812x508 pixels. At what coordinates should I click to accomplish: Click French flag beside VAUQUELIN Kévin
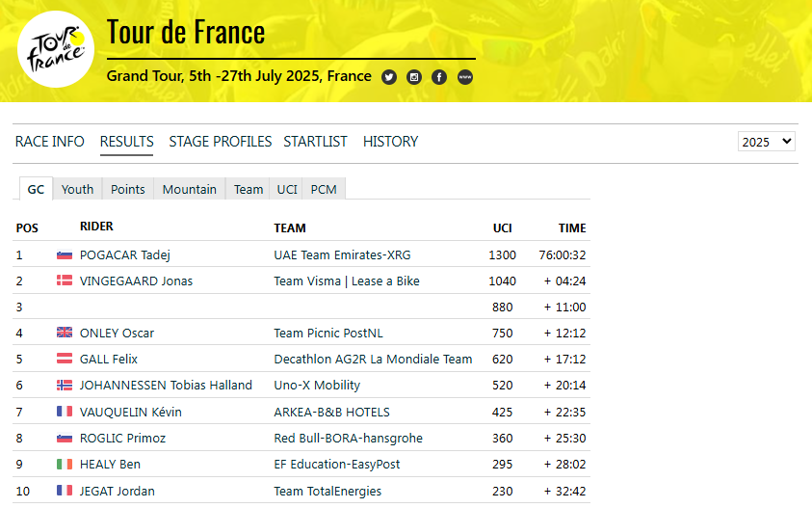coord(65,412)
